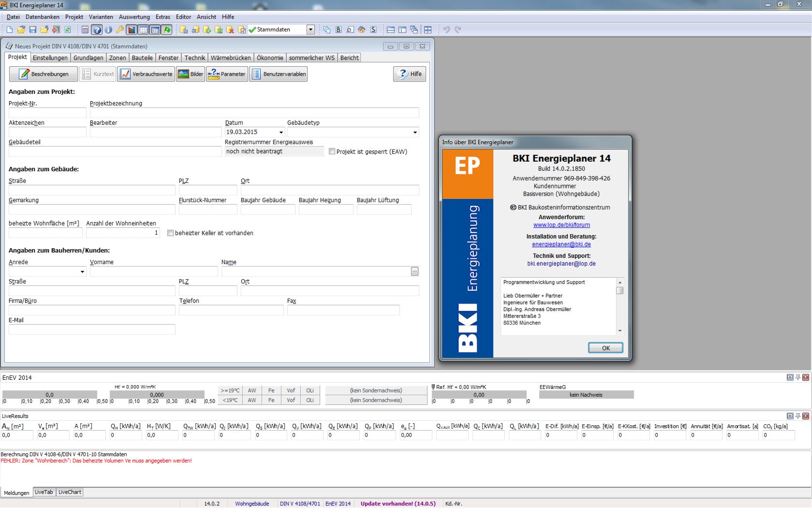The image size is (812, 508).
Task: Open the Anrede dropdown
Action: click(x=82, y=271)
